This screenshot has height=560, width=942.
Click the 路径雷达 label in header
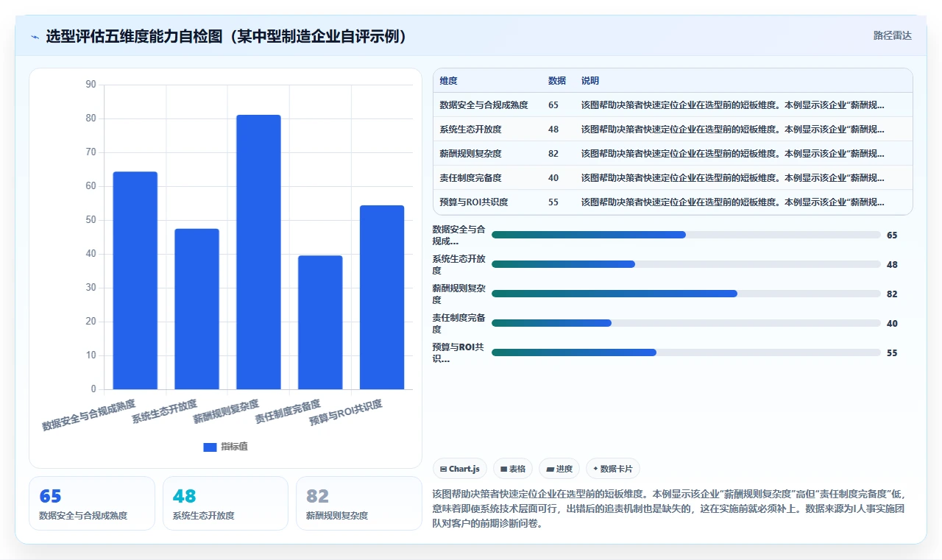click(892, 35)
